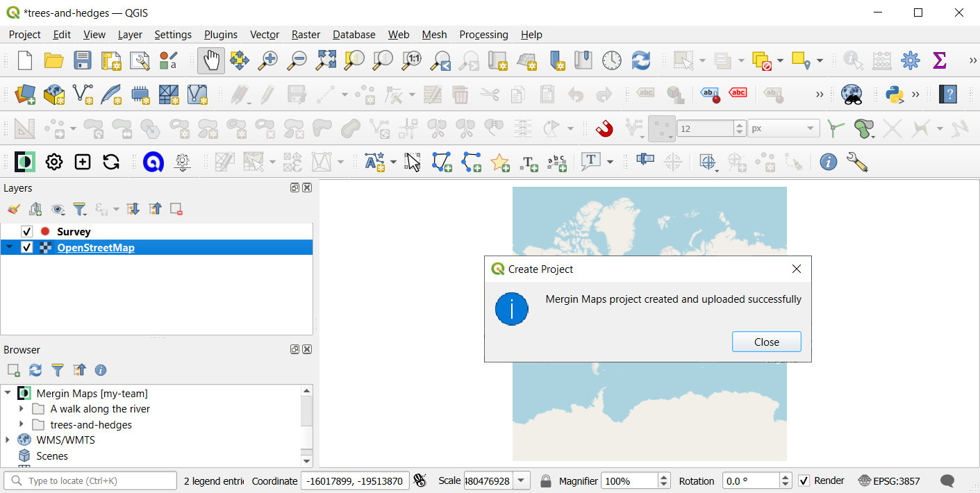
Task: Select OpenStreetMap layer name
Action: [x=96, y=248]
